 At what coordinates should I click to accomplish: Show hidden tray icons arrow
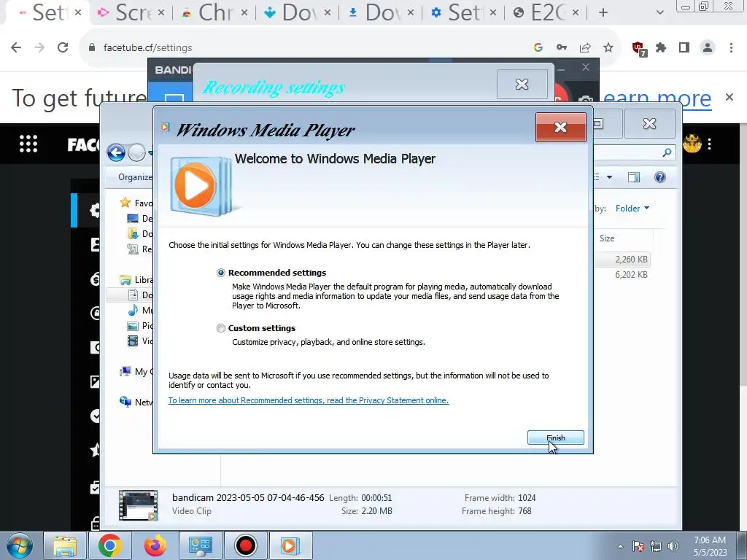pos(620,546)
